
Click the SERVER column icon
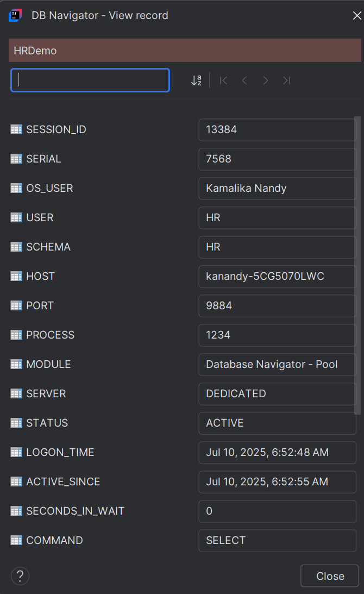[x=16, y=393]
